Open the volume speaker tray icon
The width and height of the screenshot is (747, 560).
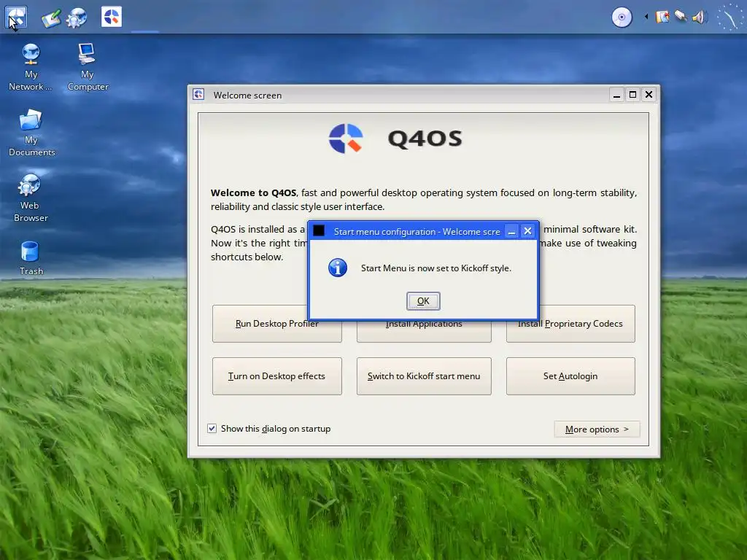coord(699,17)
